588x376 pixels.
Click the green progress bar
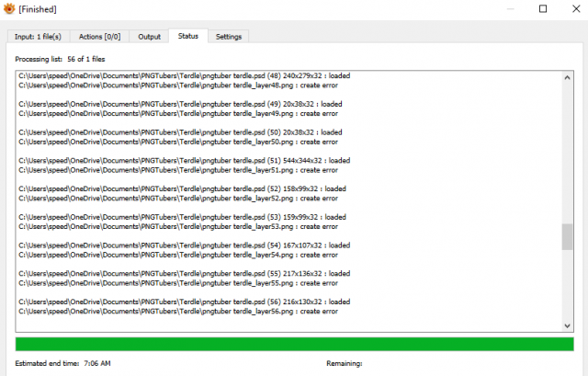(x=294, y=344)
